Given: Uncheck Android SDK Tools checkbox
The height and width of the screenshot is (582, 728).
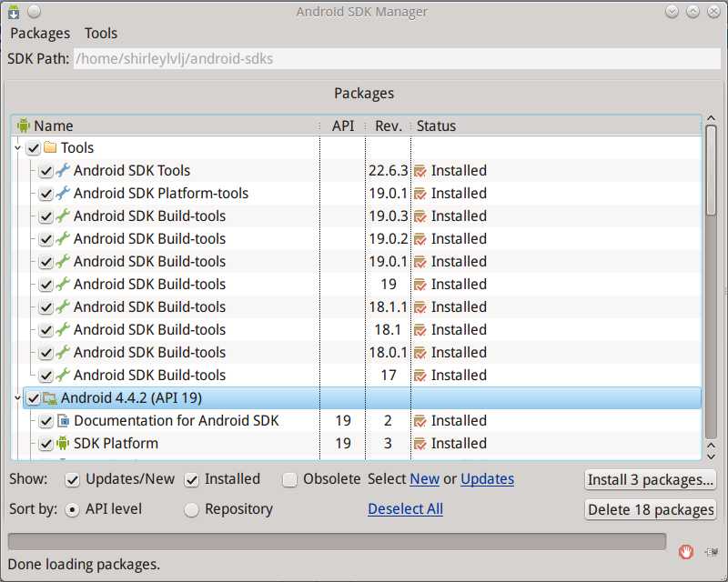Looking at the screenshot, I should (x=45, y=171).
